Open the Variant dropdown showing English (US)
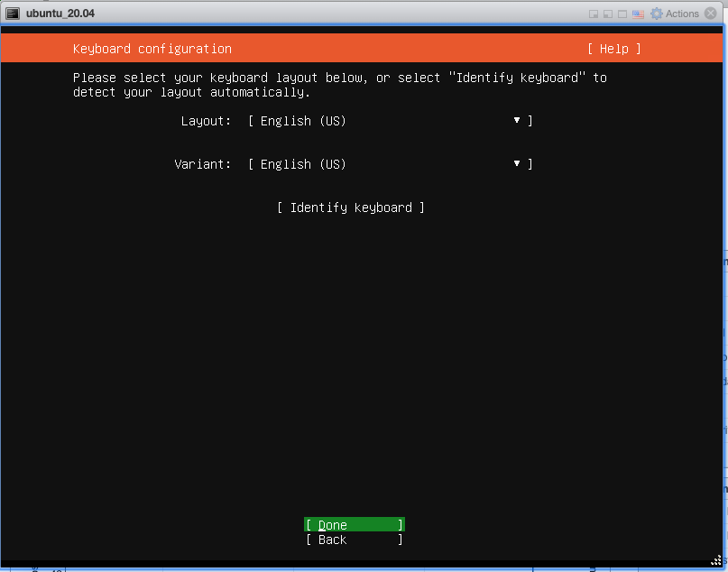728x572 pixels. [x=390, y=164]
